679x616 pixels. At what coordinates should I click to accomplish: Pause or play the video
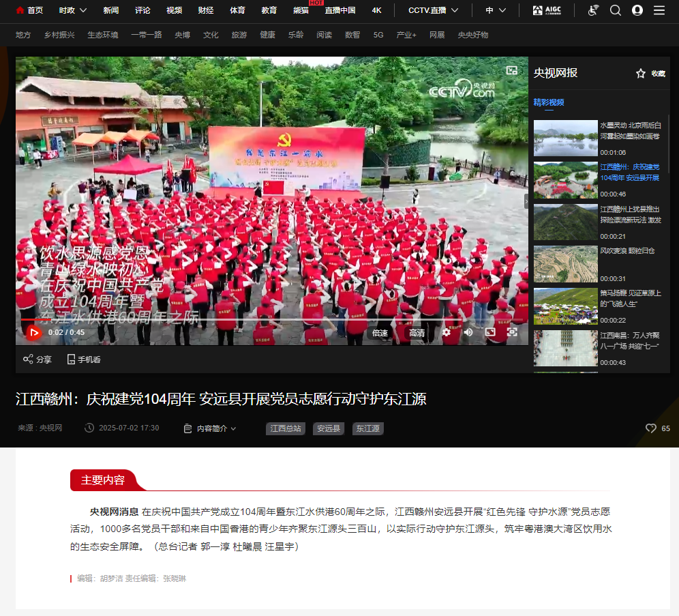tap(34, 333)
